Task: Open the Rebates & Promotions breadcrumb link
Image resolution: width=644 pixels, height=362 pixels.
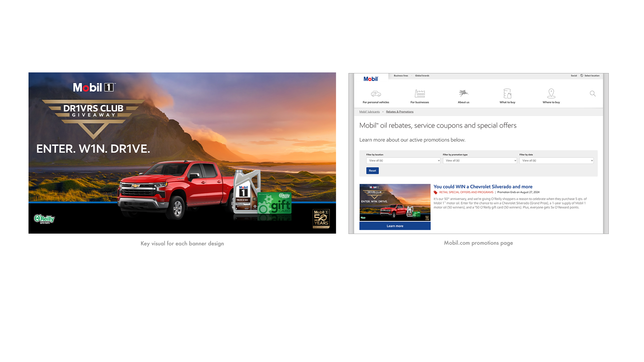Action: click(x=399, y=112)
